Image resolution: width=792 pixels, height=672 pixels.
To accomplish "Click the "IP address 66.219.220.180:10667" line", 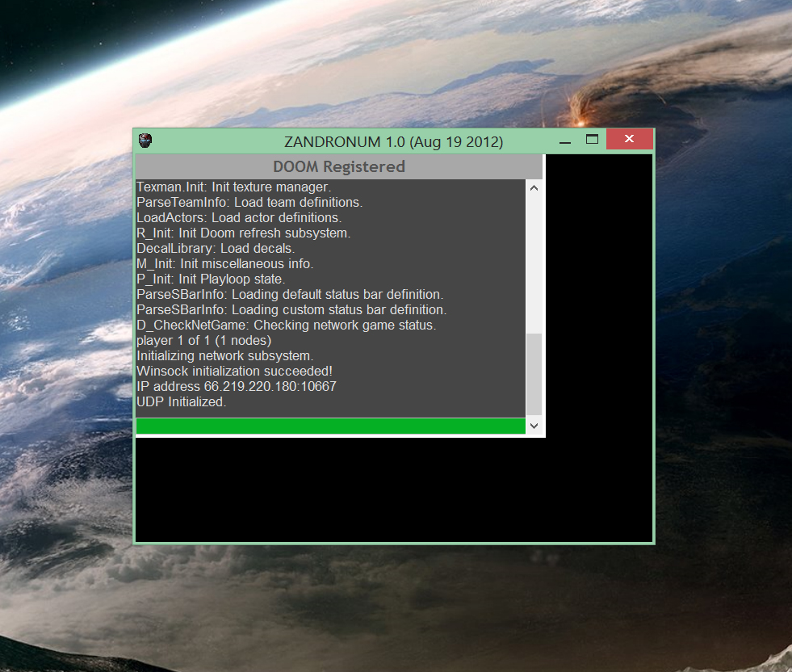I will 236,386.
